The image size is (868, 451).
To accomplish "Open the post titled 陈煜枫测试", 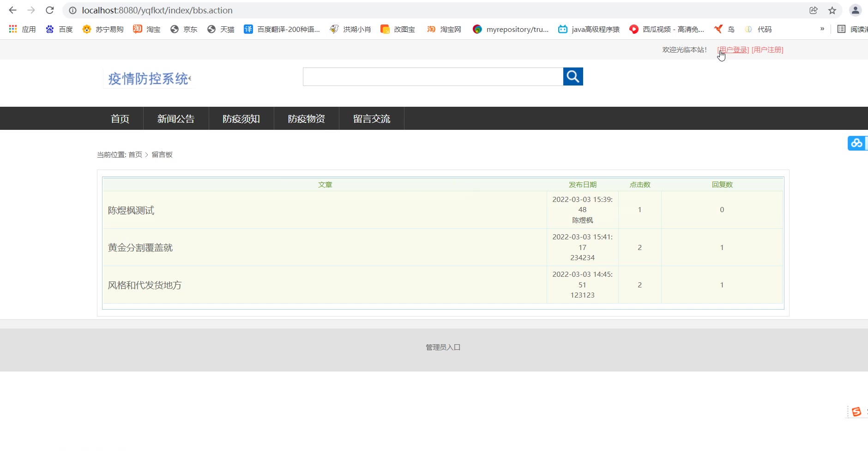I will (131, 211).
